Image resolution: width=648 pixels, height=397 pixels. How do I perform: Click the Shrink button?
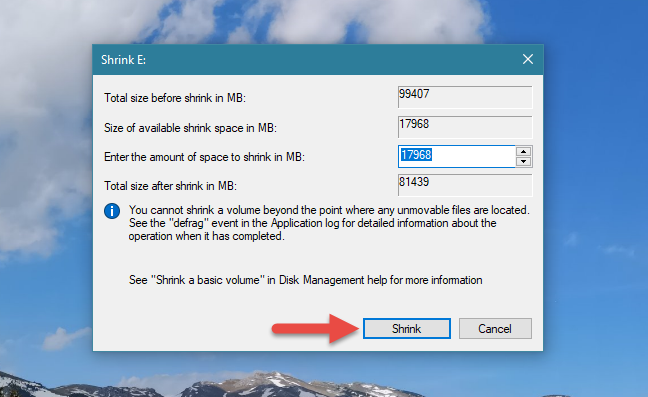click(x=407, y=328)
